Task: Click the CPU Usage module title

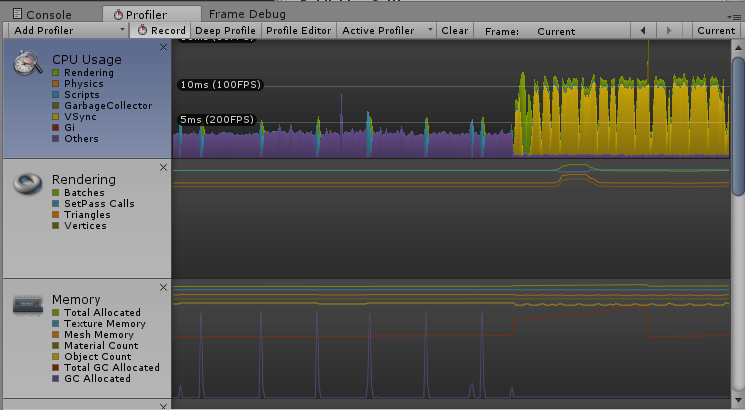Action: tap(87, 60)
